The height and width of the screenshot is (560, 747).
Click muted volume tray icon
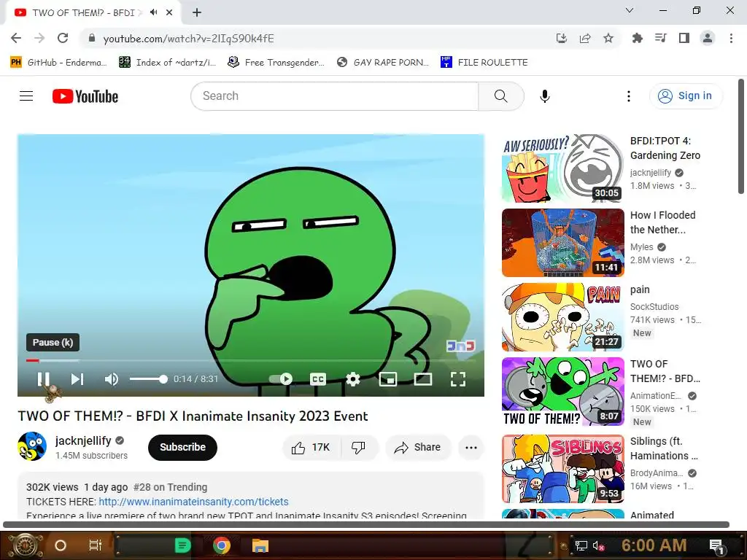tap(598, 545)
